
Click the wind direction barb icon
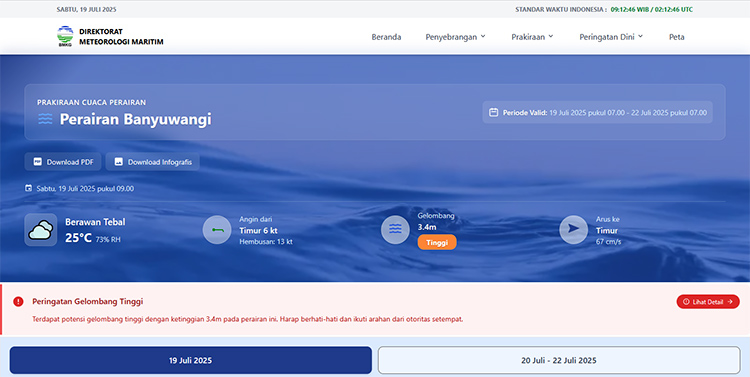[217, 230]
